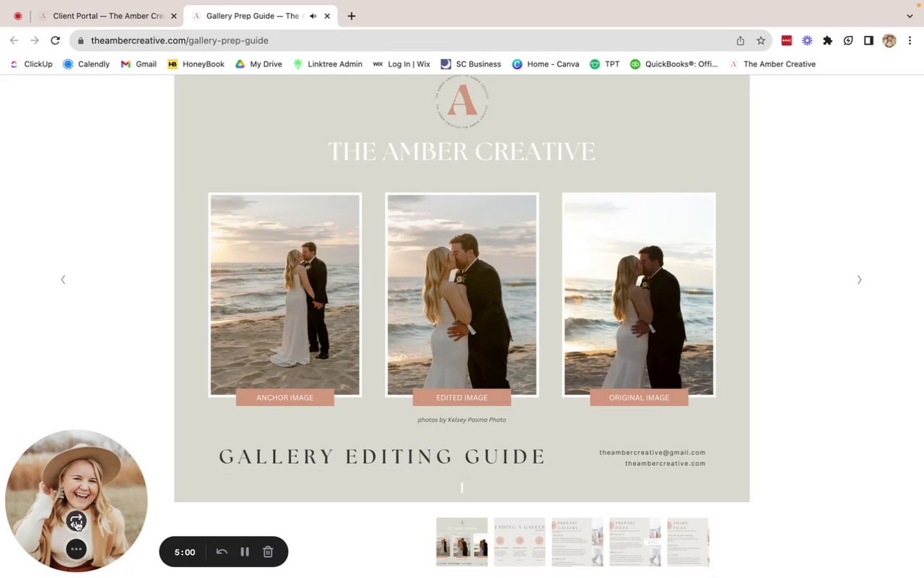Open a new tab with the plus button
Screen dimensions: 924x578
(352, 16)
